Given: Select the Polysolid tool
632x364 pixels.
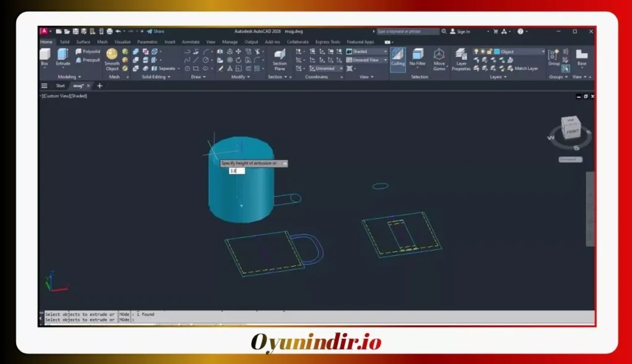Looking at the screenshot, I should click(x=88, y=51).
